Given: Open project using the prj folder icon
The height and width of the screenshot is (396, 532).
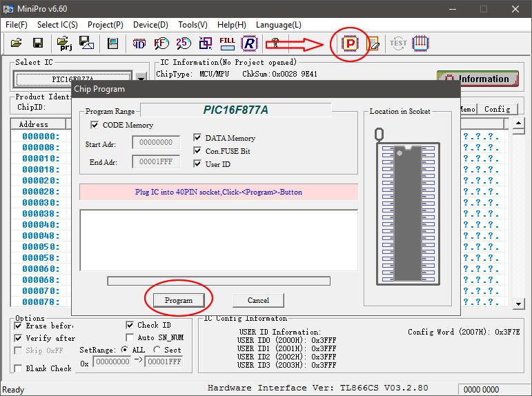Looking at the screenshot, I should pyautogui.click(x=64, y=43).
